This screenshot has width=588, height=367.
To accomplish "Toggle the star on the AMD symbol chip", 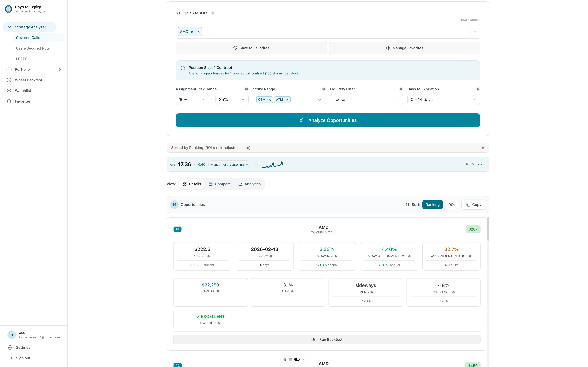I will (192, 31).
